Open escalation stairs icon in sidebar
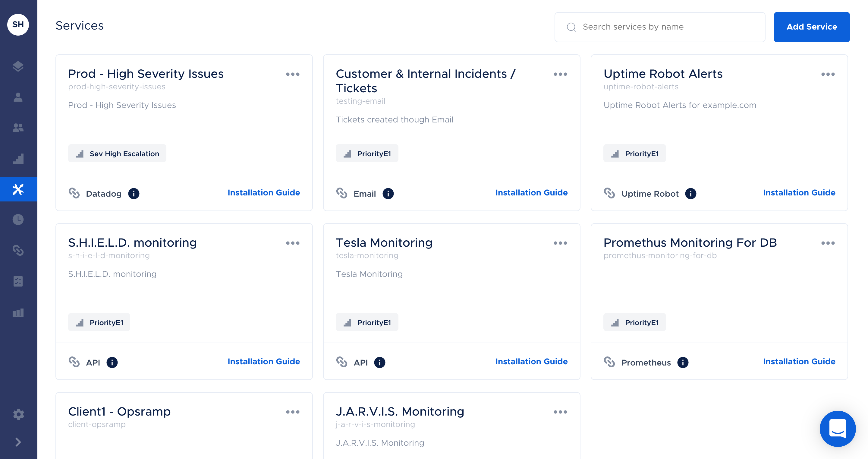Image resolution: width=868 pixels, height=459 pixels. pos(18,159)
